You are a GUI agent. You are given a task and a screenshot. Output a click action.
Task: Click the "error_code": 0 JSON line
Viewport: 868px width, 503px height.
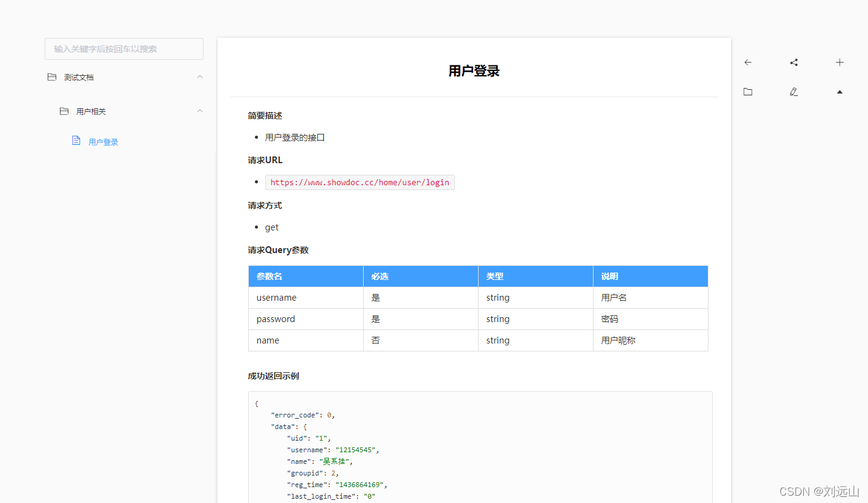click(x=303, y=415)
